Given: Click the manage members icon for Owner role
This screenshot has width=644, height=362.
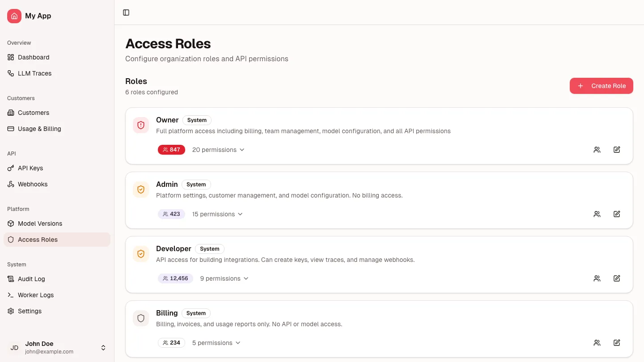Looking at the screenshot, I should pos(597,150).
